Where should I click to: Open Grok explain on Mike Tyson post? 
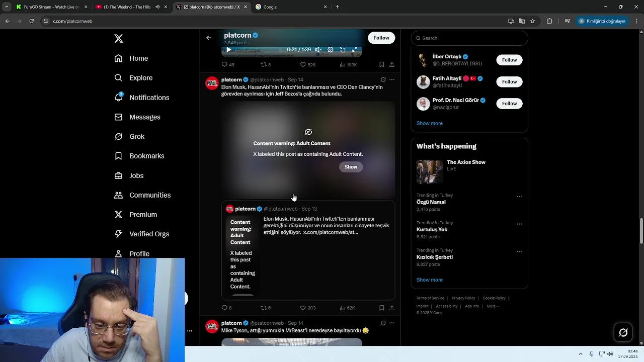pos(383,323)
